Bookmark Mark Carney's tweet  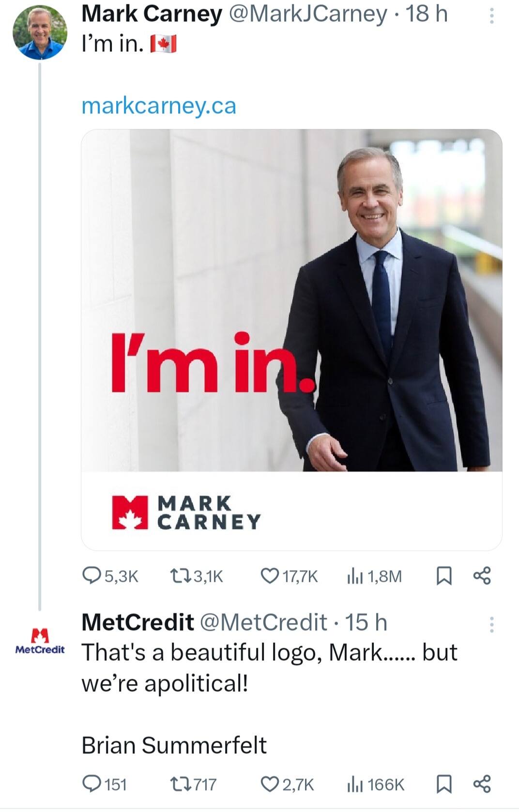click(443, 576)
